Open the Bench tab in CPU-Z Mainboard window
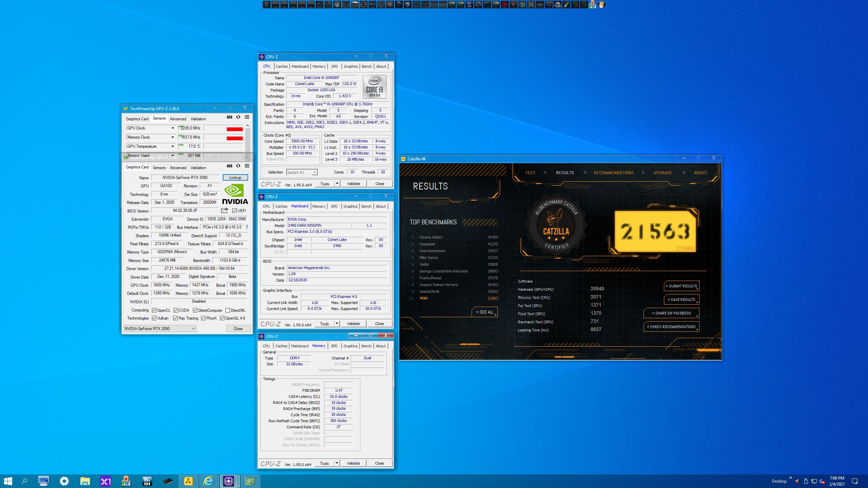 366,206
